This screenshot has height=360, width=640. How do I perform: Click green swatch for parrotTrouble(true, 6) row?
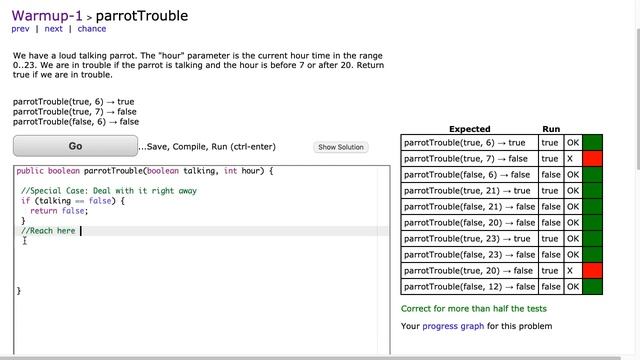[x=592, y=143]
